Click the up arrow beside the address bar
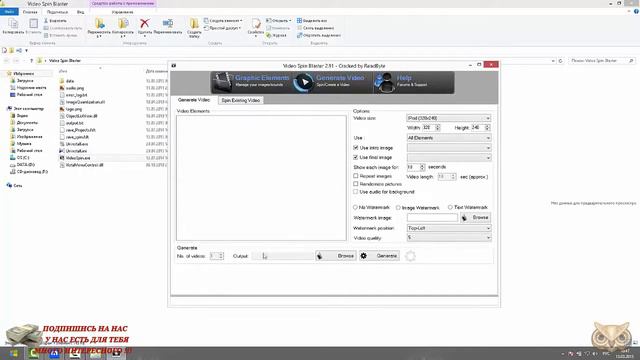 pyautogui.click(x=31, y=61)
